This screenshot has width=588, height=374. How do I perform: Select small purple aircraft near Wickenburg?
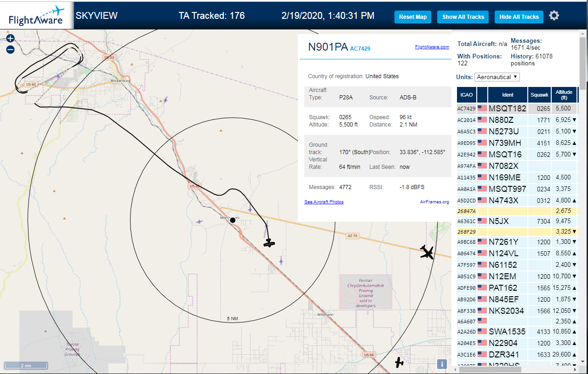coord(166,100)
